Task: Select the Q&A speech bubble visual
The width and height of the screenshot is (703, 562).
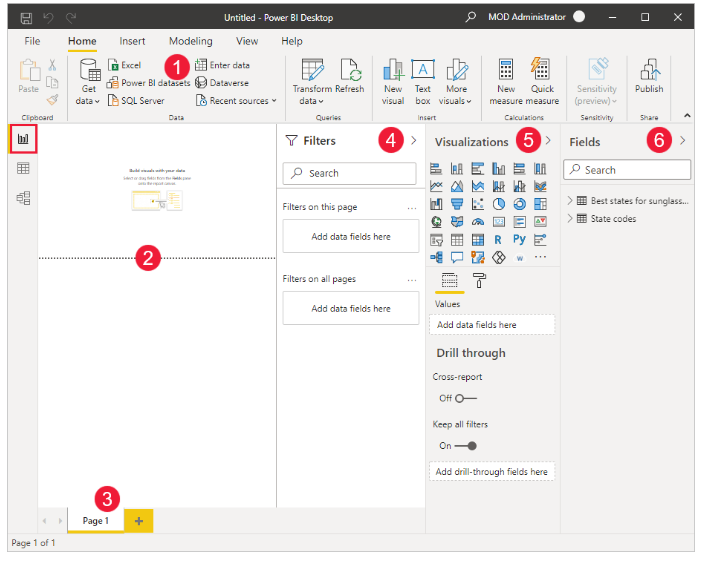Action: [457, 257]
